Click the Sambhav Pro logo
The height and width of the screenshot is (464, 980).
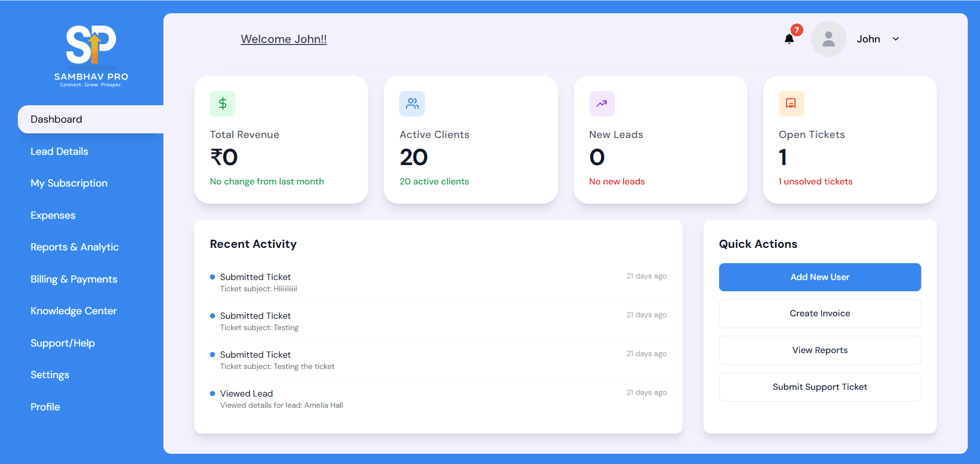click(x=91, y=54)
